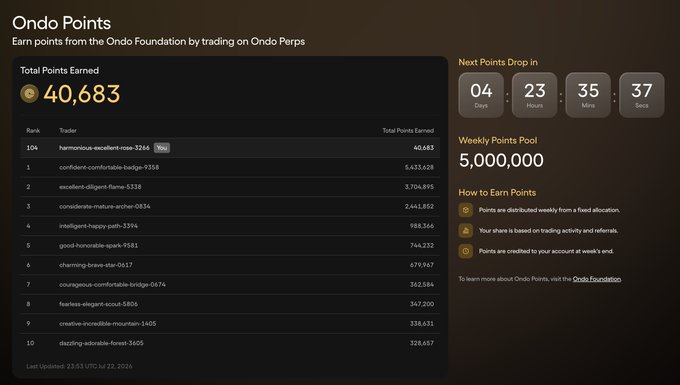
Task: Select the harmonious-excellent-rose-3266 trader row
Action: [x=230, y=148]
